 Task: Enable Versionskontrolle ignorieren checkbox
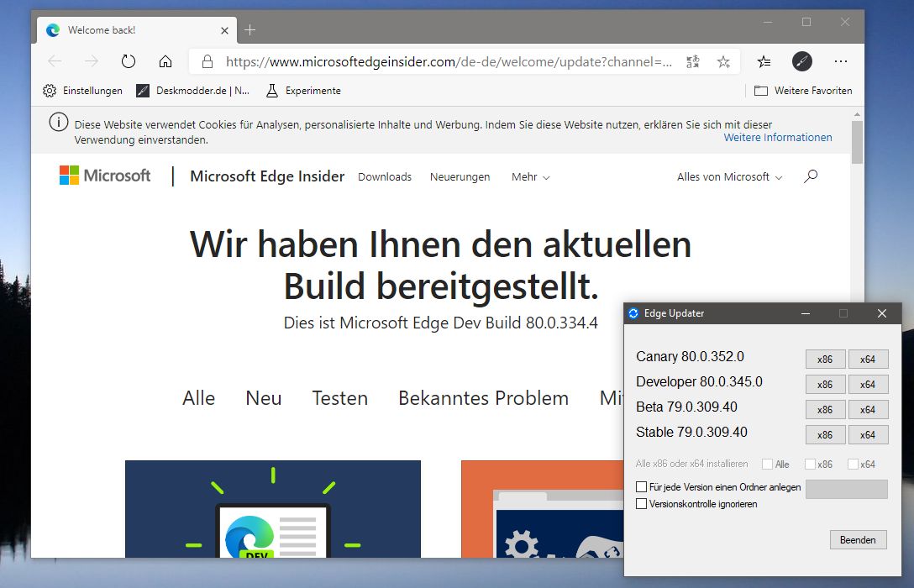coord(641,503)
